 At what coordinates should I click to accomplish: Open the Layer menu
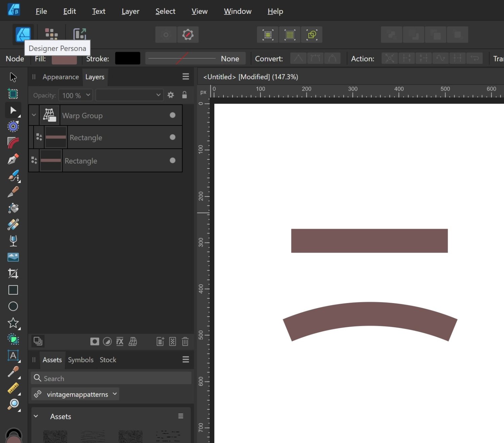130,11
